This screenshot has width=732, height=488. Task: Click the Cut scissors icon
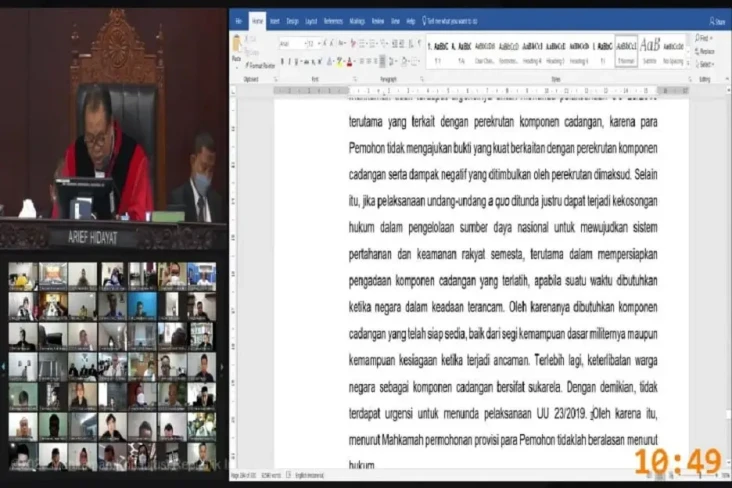point(246,39)
